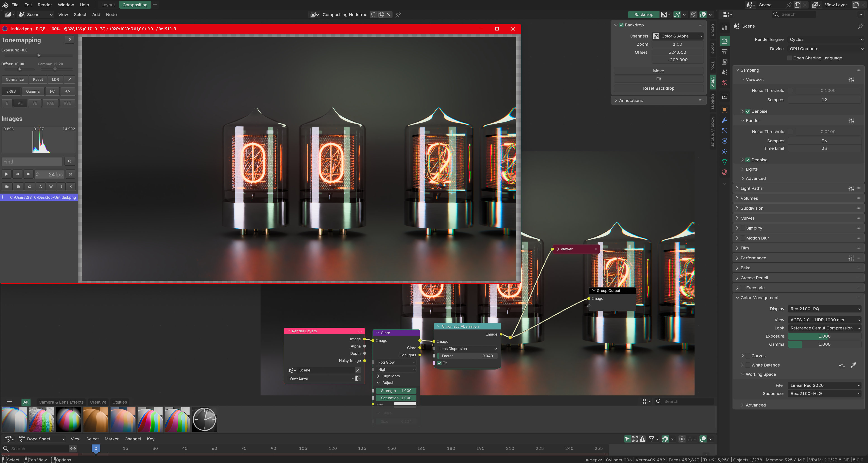Open the Fog Glow glare type dropdown
The height and width of the screenshot is (463, 868).
pyautogui.click(x=396, y=362)
